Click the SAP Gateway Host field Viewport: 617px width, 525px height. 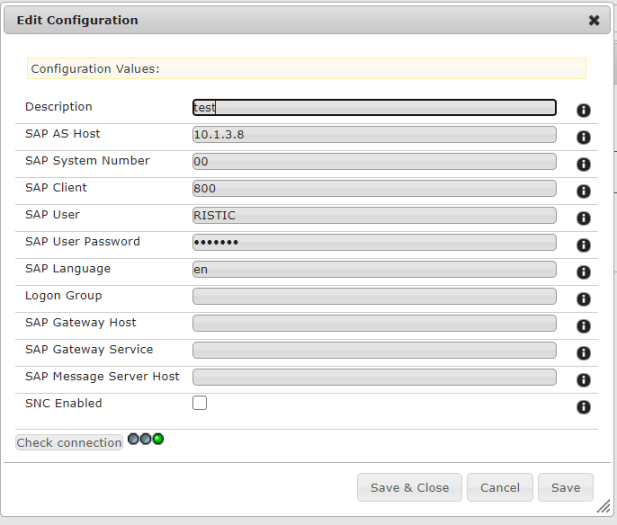coord(374,323)
